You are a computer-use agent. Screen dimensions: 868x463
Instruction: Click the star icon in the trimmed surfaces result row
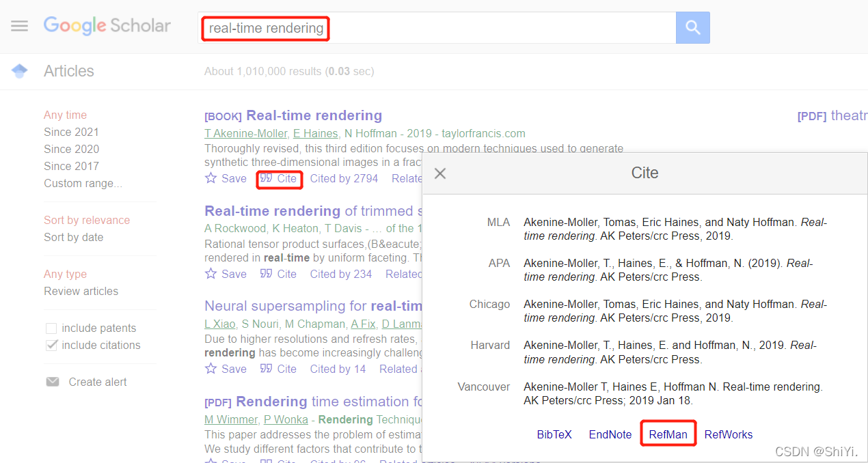[x=211, y=274]
